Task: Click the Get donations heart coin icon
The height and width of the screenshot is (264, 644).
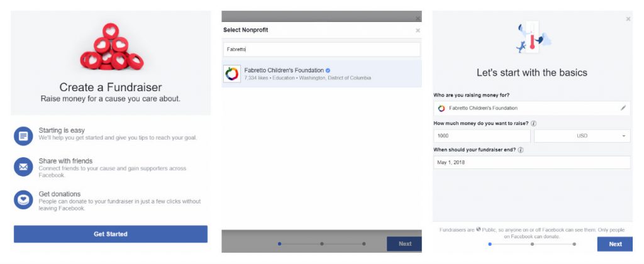Action: 23,200
